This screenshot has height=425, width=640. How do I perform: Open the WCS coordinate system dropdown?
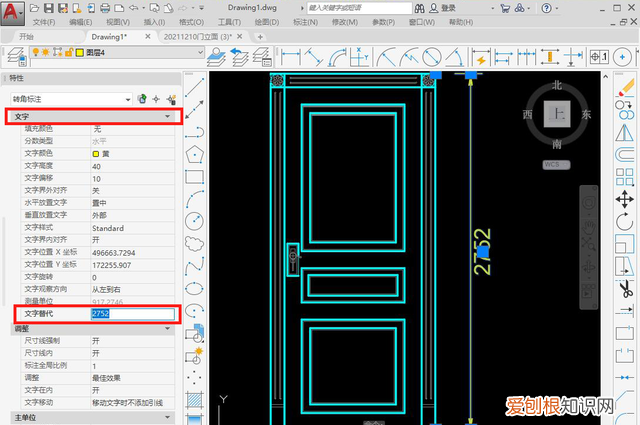pos(557,163)
